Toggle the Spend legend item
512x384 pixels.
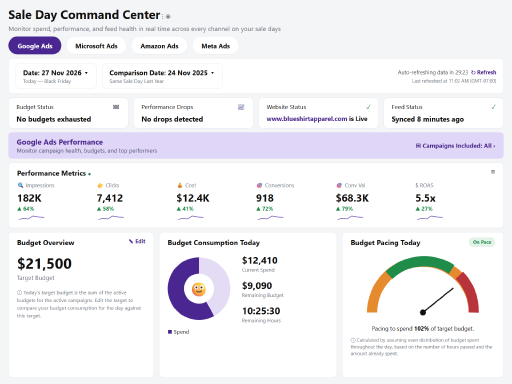(178, 332)
